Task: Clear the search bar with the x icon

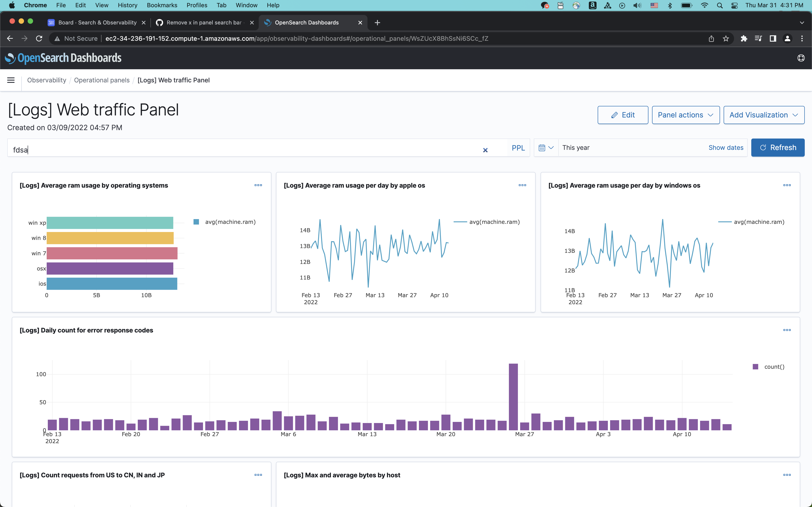Action: coord(485,150)
